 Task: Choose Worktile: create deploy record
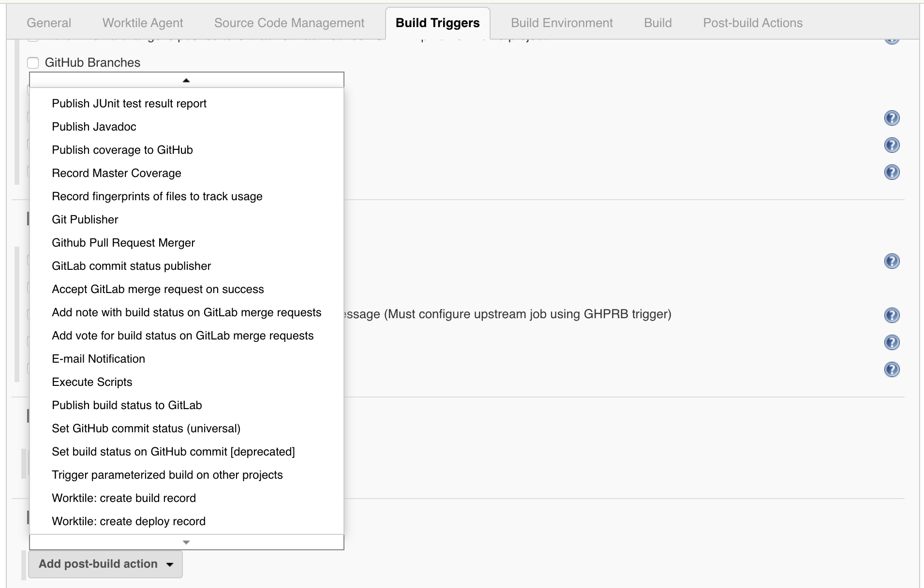[129, 521]
